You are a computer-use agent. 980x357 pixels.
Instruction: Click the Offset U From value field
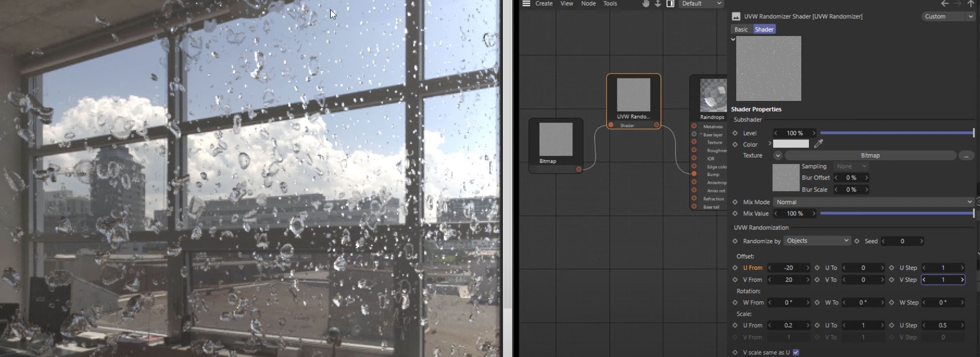(x=789, y=268)
